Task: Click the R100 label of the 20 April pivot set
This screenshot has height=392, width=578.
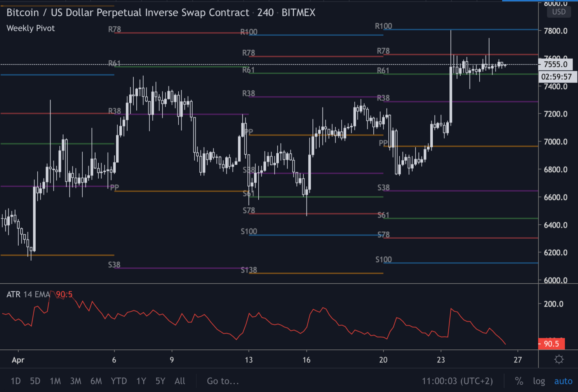Action: tap(383, 26)
